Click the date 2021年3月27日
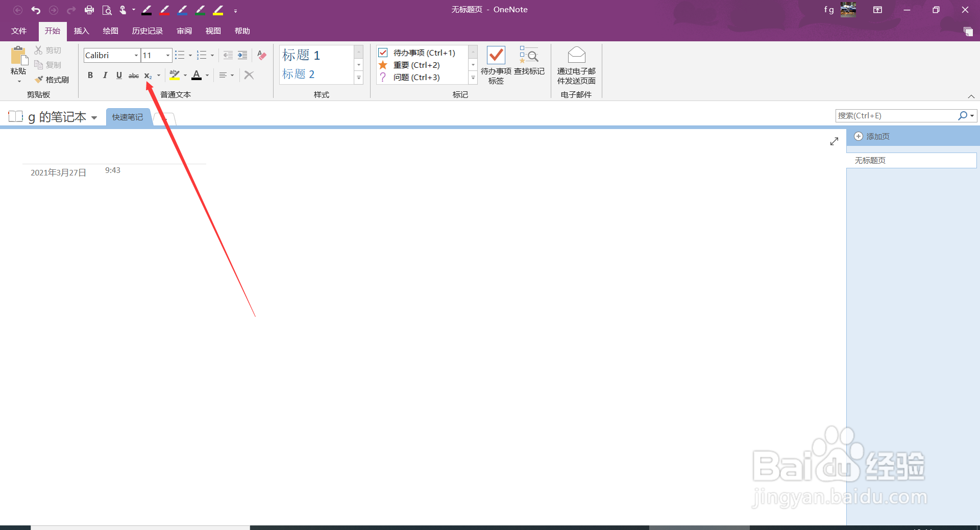980x530 pixels. click(x=58, y=173)
